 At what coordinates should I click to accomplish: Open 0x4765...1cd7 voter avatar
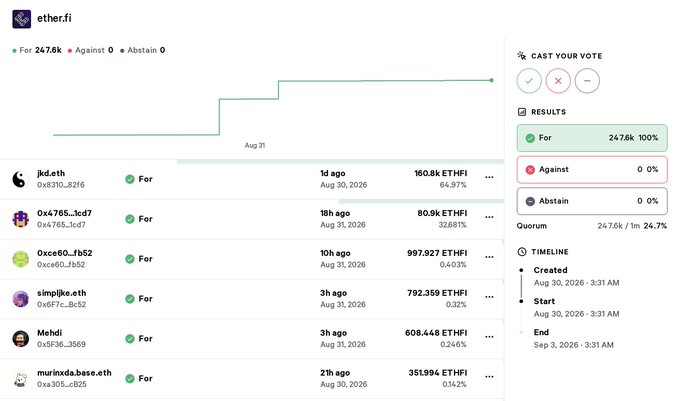click(x=20, y=219)
